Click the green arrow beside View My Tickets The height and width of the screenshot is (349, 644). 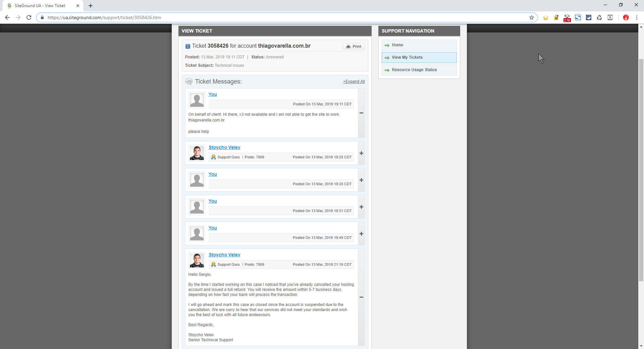387,58
